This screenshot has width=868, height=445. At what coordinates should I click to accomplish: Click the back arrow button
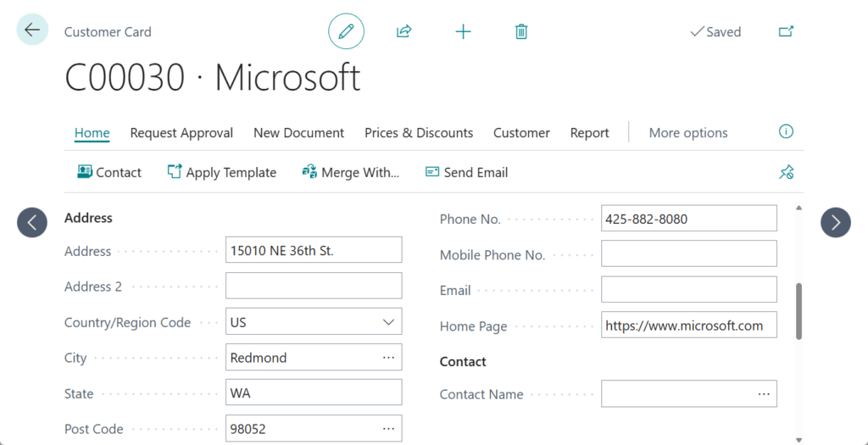[32, 31]
